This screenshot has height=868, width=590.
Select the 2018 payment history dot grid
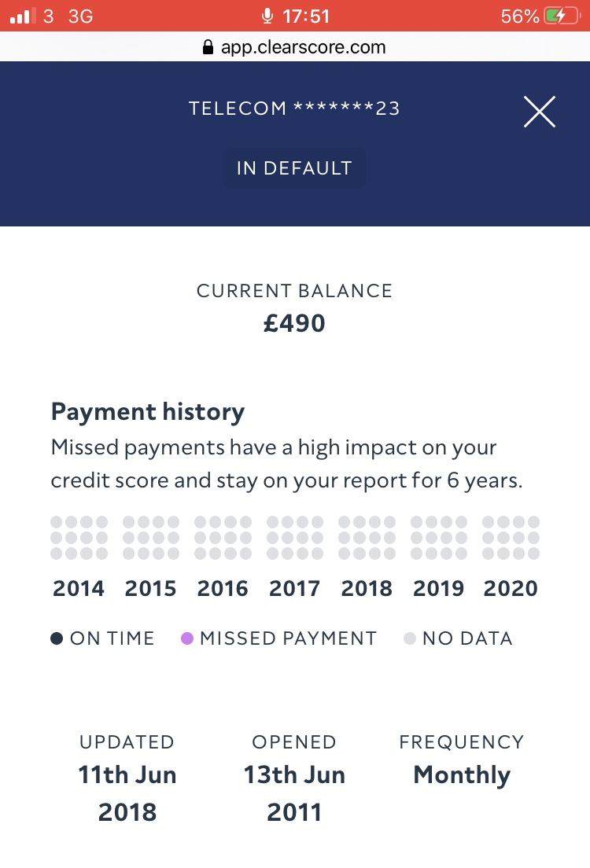(367, 538)
